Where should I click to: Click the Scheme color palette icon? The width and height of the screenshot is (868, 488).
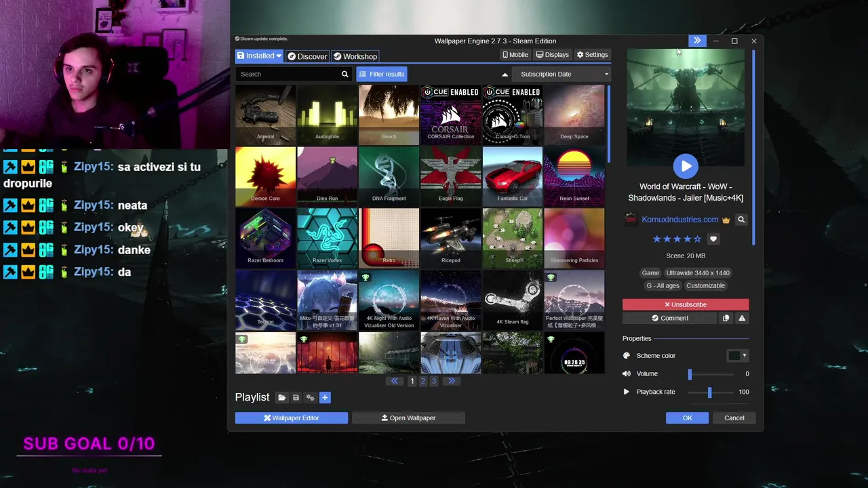(626, 356)
